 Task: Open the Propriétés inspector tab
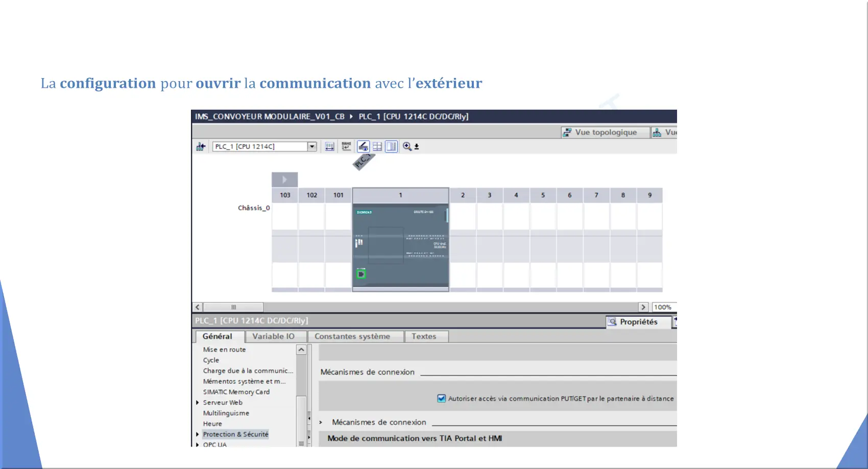pos(638,322)
